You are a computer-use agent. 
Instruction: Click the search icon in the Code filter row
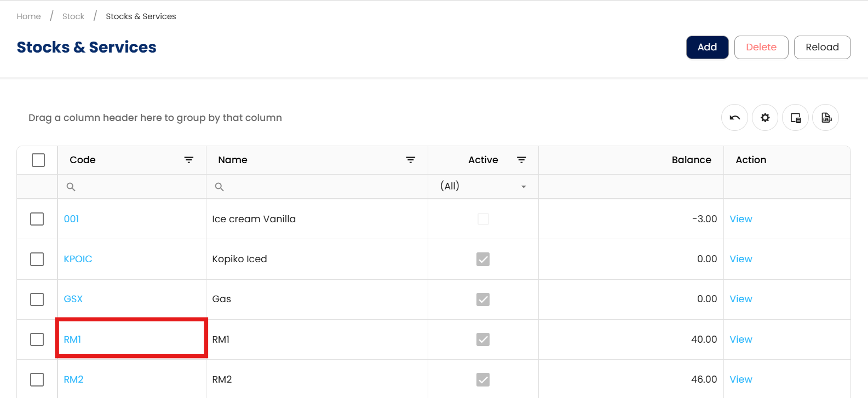click(71, 187)
